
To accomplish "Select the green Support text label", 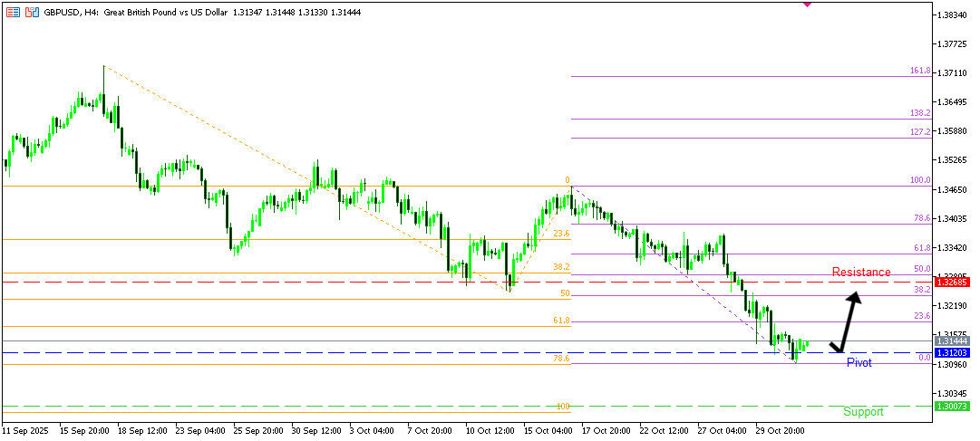I will (863, 412).
